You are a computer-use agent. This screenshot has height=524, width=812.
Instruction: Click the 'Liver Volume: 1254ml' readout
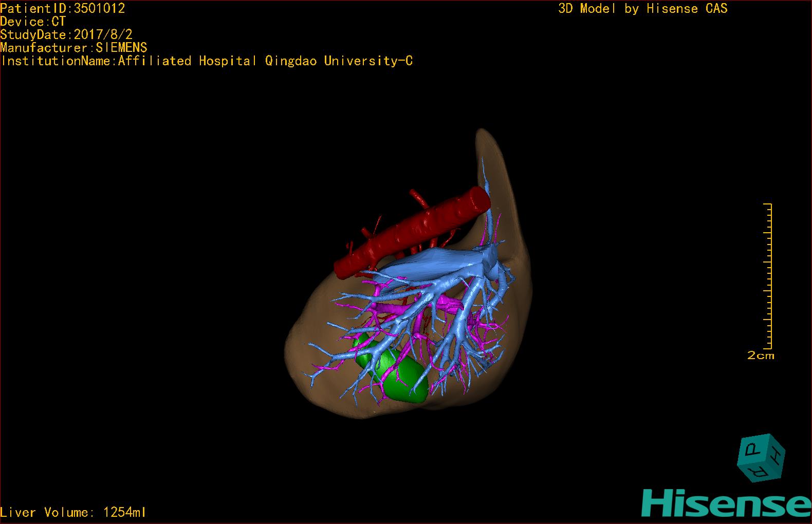coord(73,512)
